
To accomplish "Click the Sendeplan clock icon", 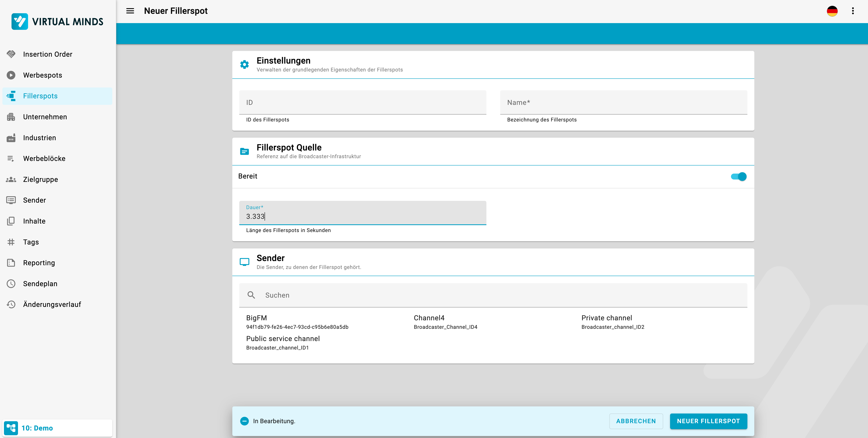I will pos(11,283).
